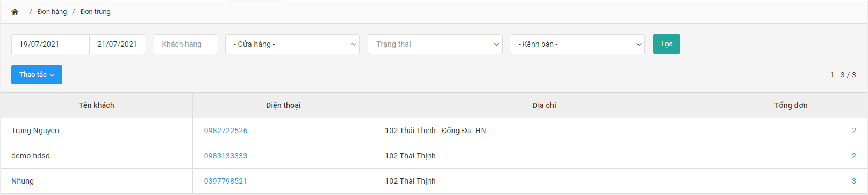Open the Cửa hàng dropdown
The height and width of the screenshot is (195, 868).
[x=292, y=44]
